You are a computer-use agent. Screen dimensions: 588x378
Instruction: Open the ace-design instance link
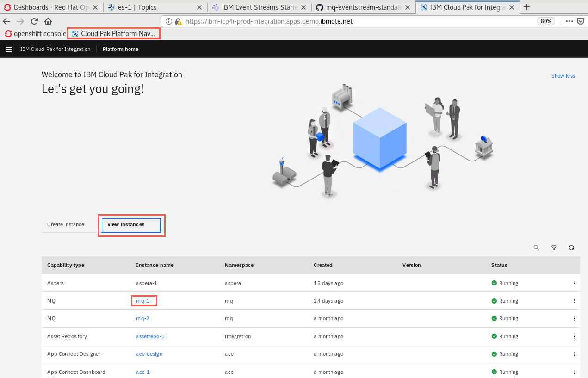coord(149,354)
